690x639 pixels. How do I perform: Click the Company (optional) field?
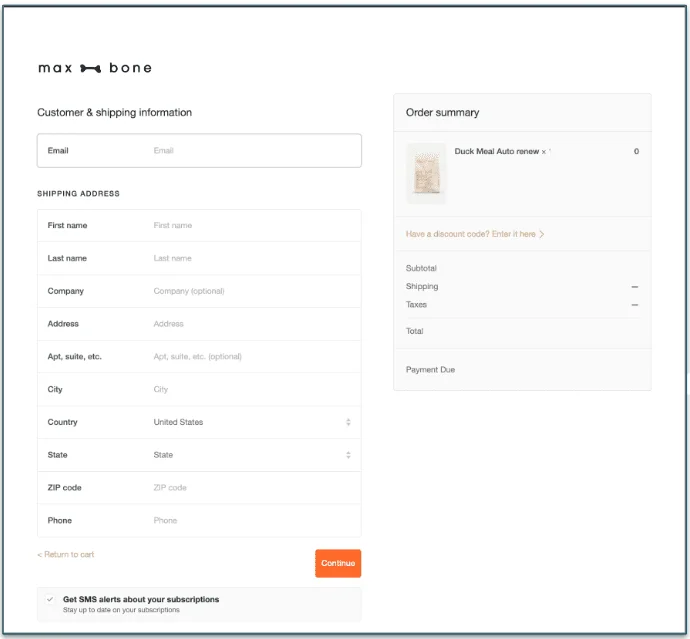pyautogui.click(x=199, y=291)
